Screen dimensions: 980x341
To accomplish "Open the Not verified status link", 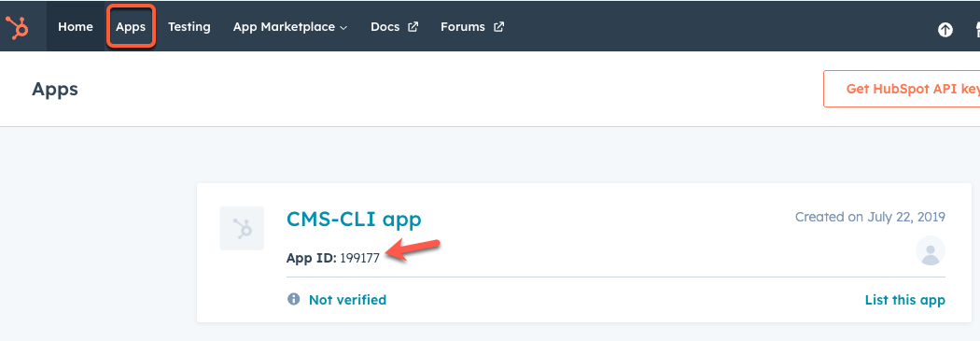I will (347, 300).
